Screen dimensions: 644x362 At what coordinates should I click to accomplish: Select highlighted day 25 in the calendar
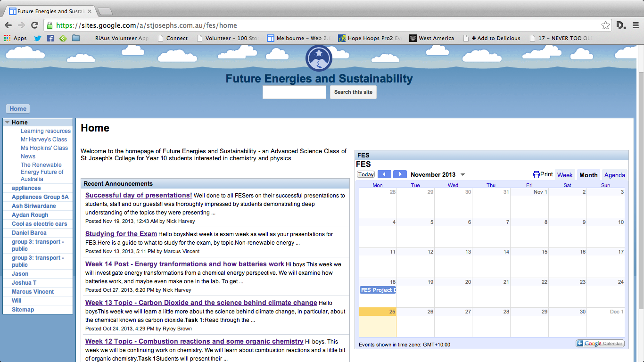[378, 322]
